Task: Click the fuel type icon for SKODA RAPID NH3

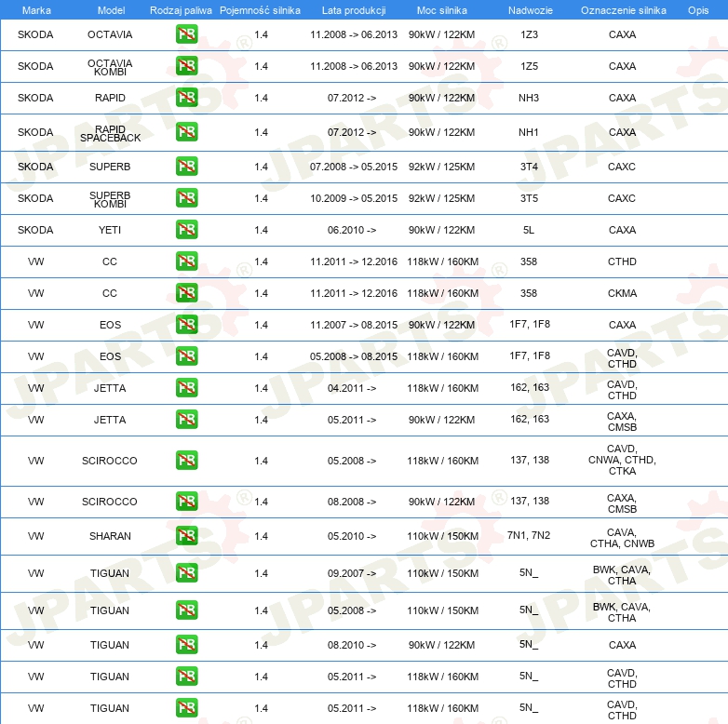Action: click(186, 98)
